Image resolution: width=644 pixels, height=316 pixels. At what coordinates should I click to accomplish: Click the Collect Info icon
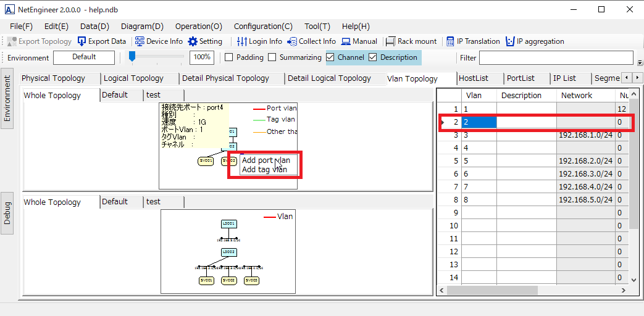(x=292, y=41)
